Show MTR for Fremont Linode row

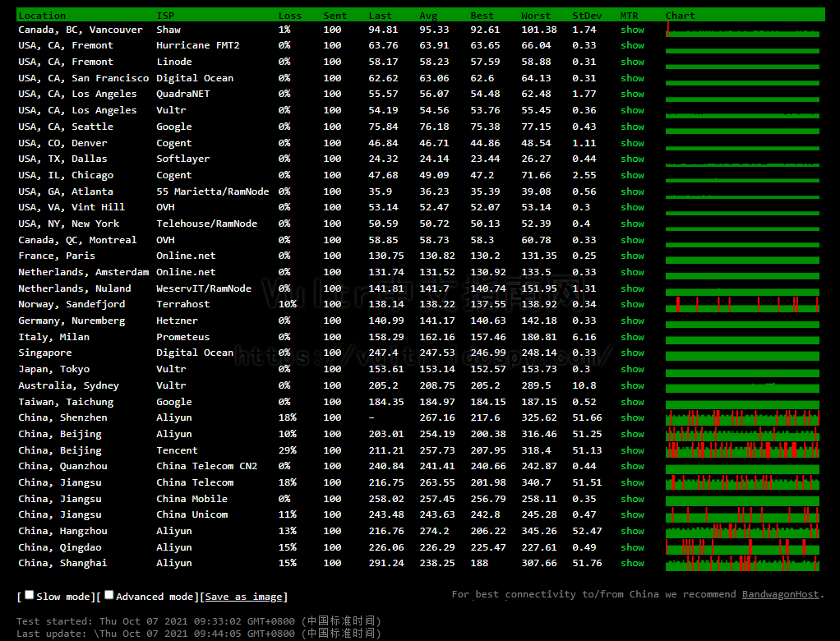(632, 62)
